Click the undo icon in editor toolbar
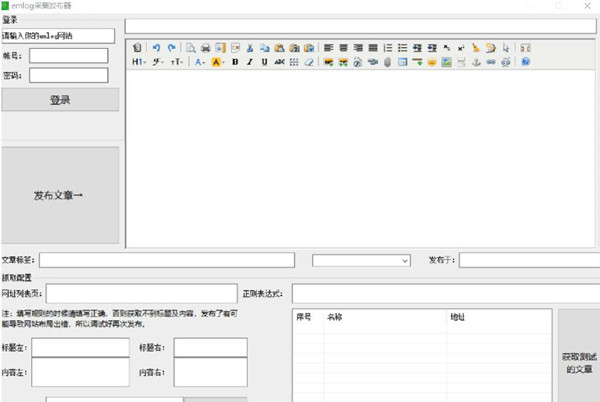Viewport: 600px width, 402px height. coord(157,47)
